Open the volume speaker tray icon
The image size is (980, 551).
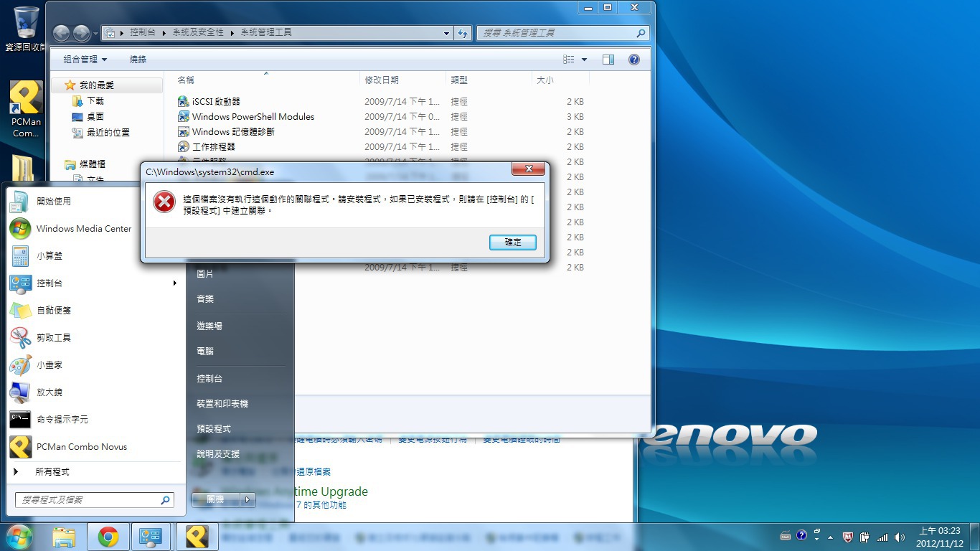(900, 537)
